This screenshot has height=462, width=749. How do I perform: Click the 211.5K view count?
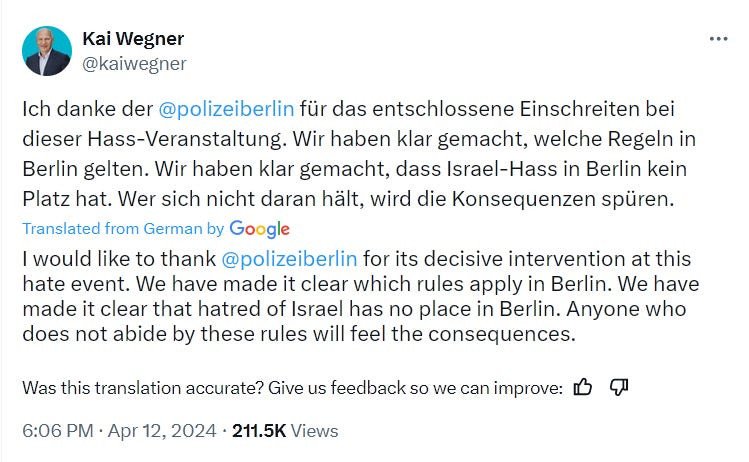pyautogui.click(x=259, y=431)
